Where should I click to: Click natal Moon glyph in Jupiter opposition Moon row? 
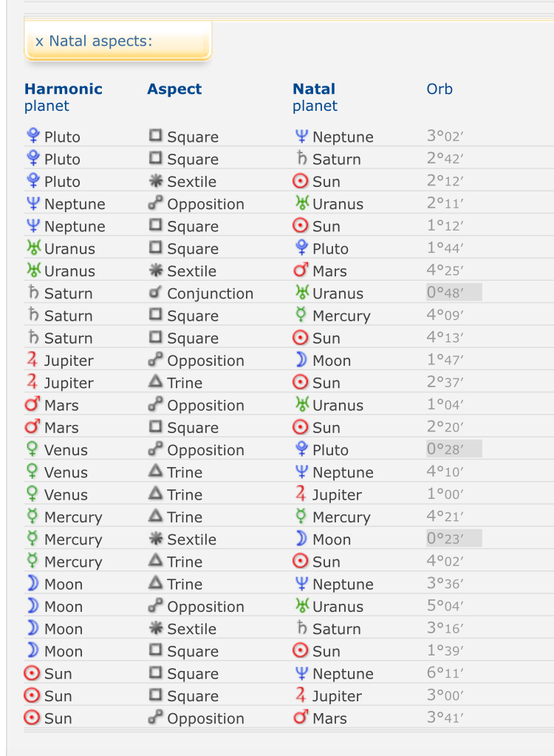pos(301,361)
